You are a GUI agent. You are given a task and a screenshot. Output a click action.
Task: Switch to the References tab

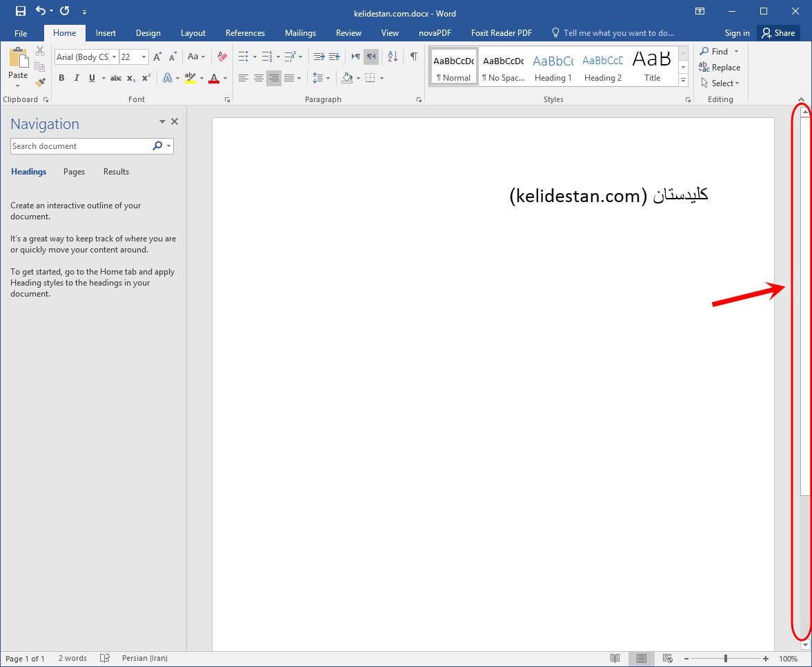coord(245,33)
